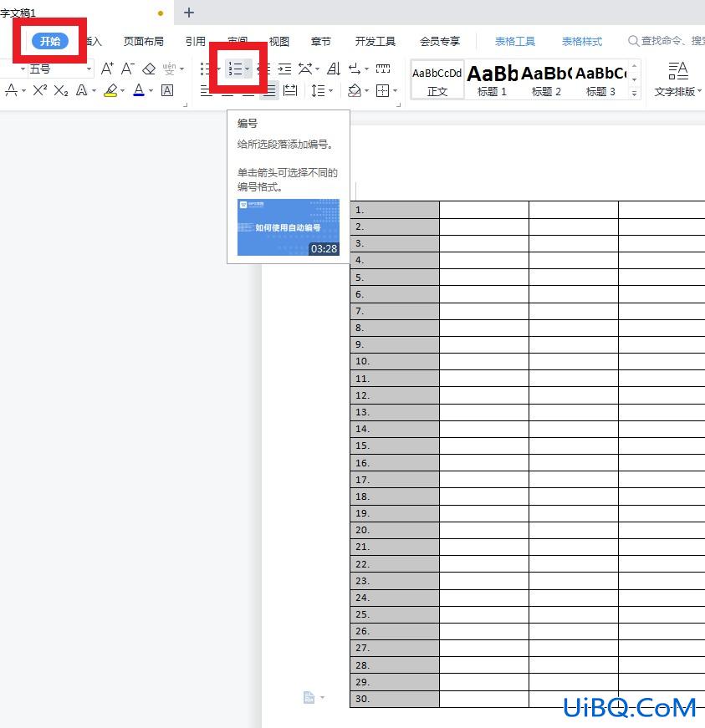The height and width of the screenshot is (728, 705).
Task: Apply yellow highlight color
Action: (x=110, y=90)
